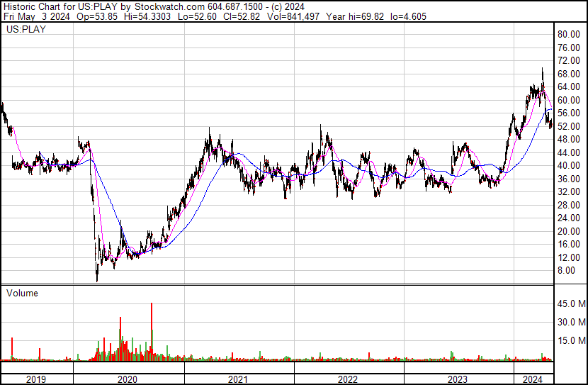Click the '40.00' price axis label
588x385 pixels.
point(569,165)
